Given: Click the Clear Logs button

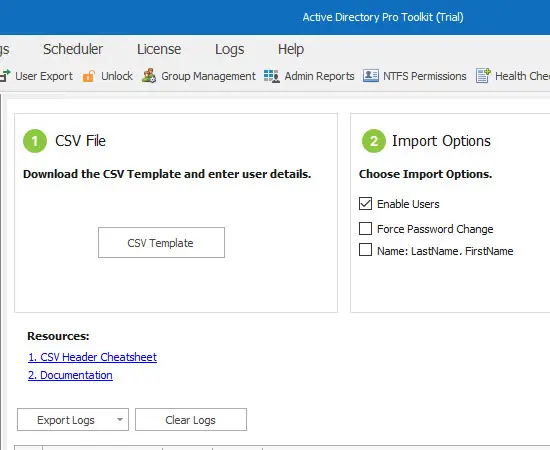Looking at the screenshot, I should pos(191,419).
